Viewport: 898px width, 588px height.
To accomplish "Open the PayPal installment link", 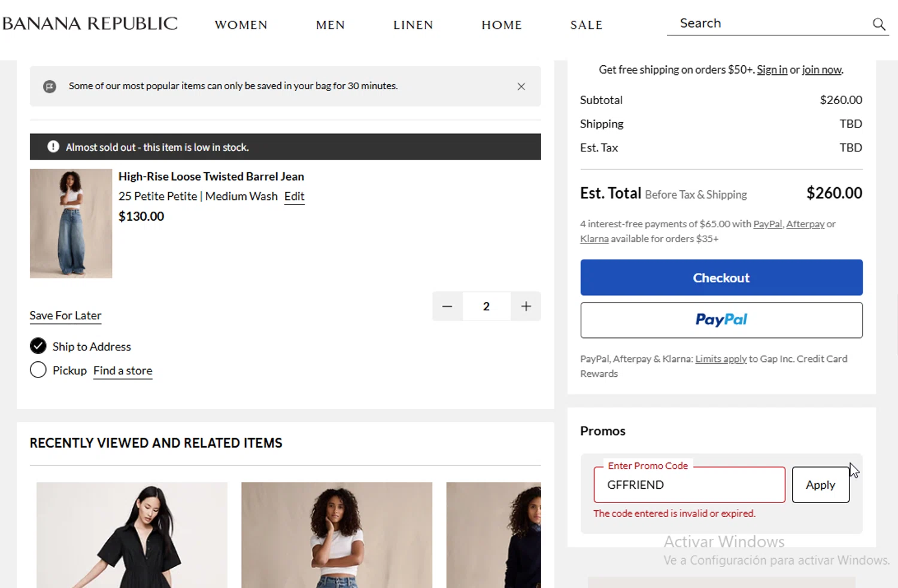I will (x=767, y=224).
